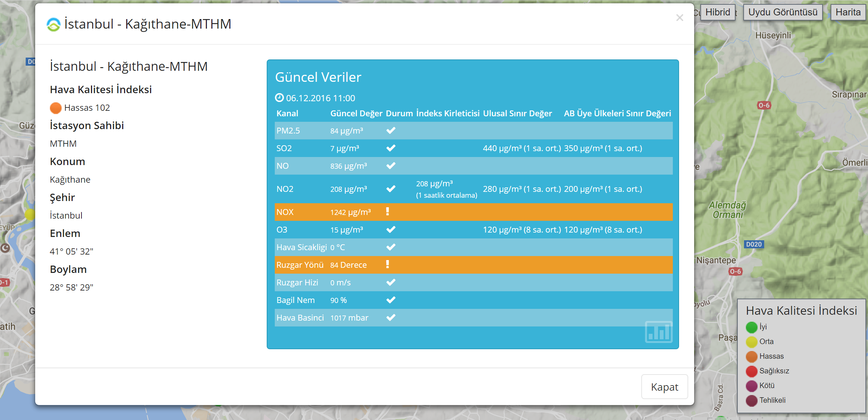Click the clock icon beside the date
868x420 pixels.
pos(279,98)
